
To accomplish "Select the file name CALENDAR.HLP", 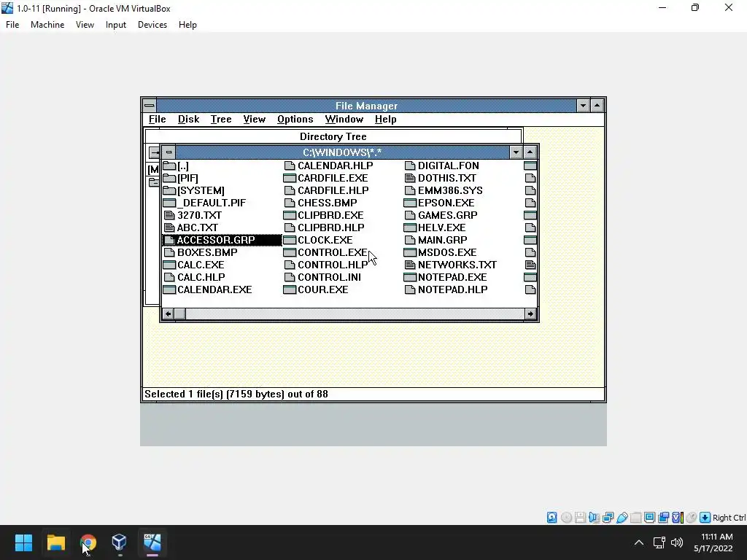I will click(336, 166).
